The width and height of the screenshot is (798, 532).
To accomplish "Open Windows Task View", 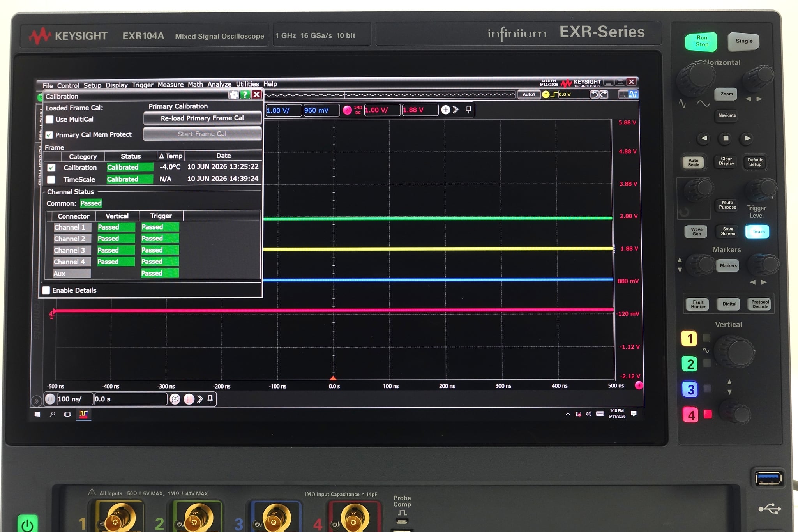I will pos(67,414).
